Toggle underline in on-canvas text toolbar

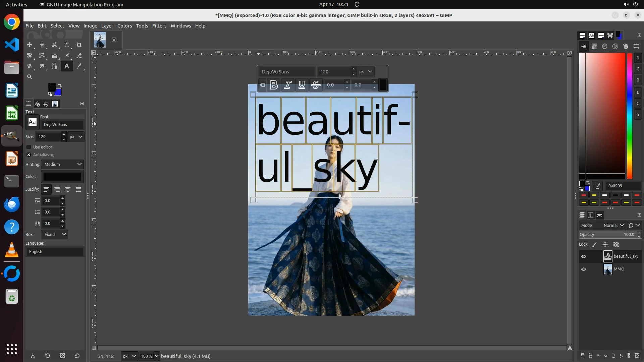pyautogui.click(x=302, y=85)
